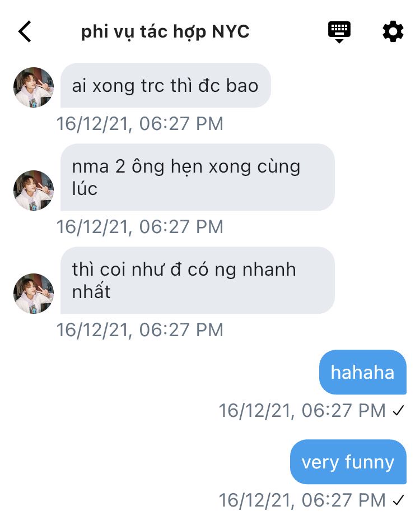The width and height of the screenshot is (420, 520).
Task: Click the checkmark next to 'very funny' timestamp
Action: tap(398, 500)
